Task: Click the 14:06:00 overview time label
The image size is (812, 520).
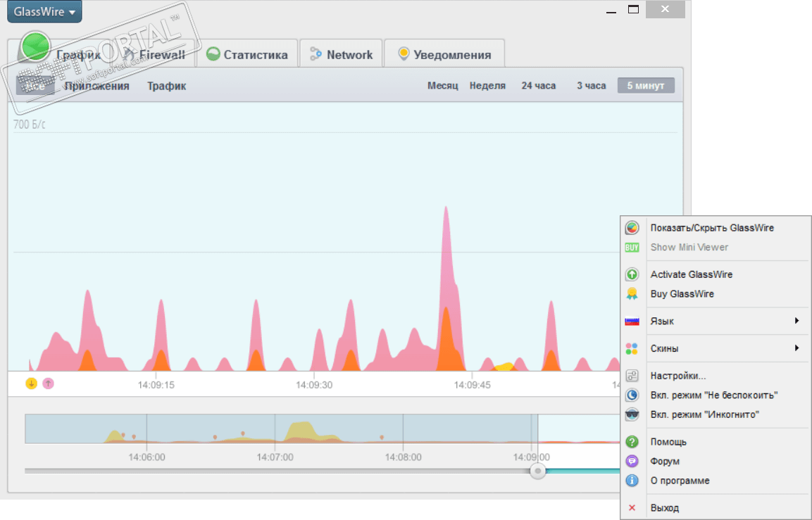Action: pos(146,457)
